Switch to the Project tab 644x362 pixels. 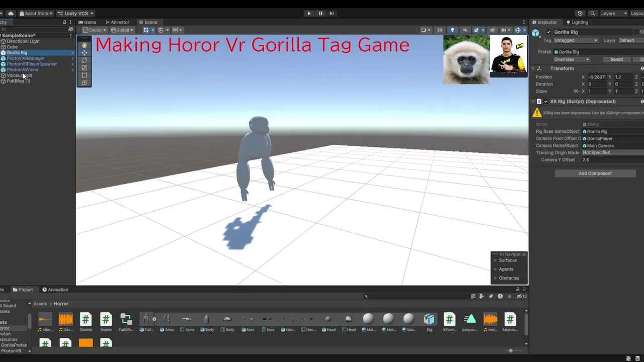pyautogui.click(x=23, y=290)
